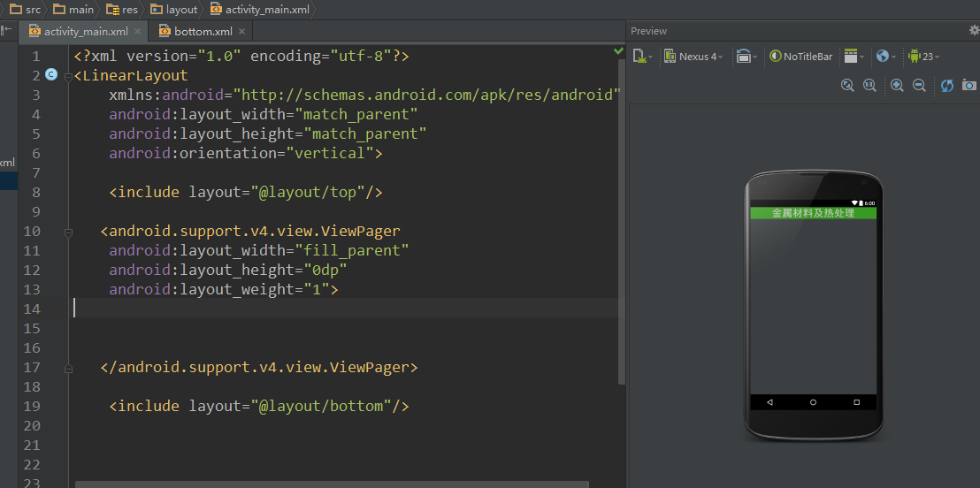Open screen orientation rotate dropdown
Viewport: 980px width, 488px height.
(x=746, y=57)
